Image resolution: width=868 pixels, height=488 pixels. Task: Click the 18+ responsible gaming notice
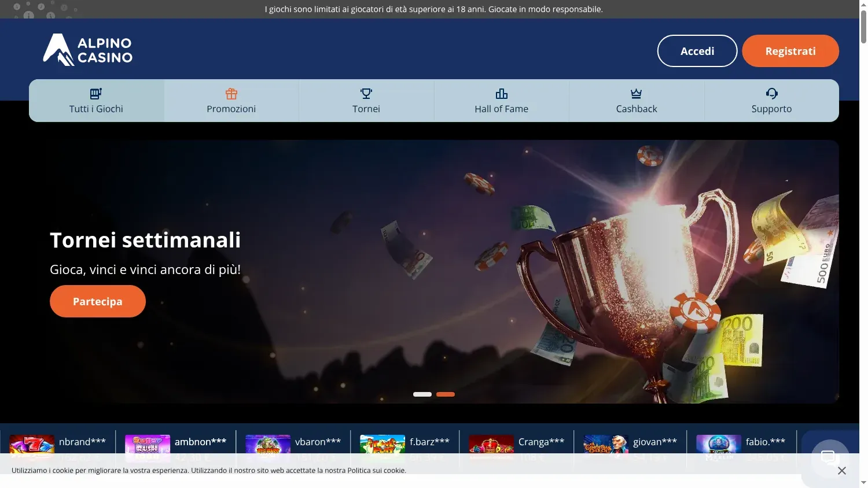pos(434,9)
